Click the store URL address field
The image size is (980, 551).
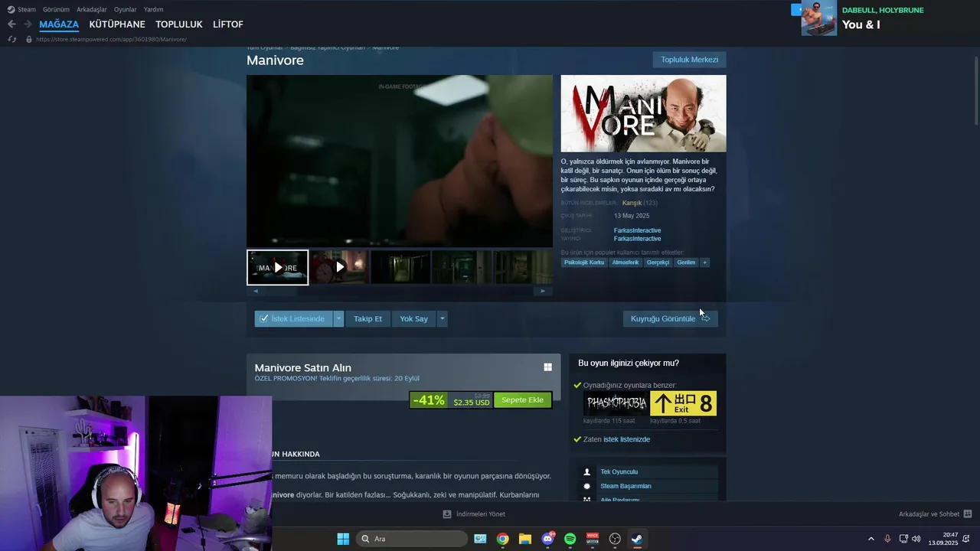111,39
